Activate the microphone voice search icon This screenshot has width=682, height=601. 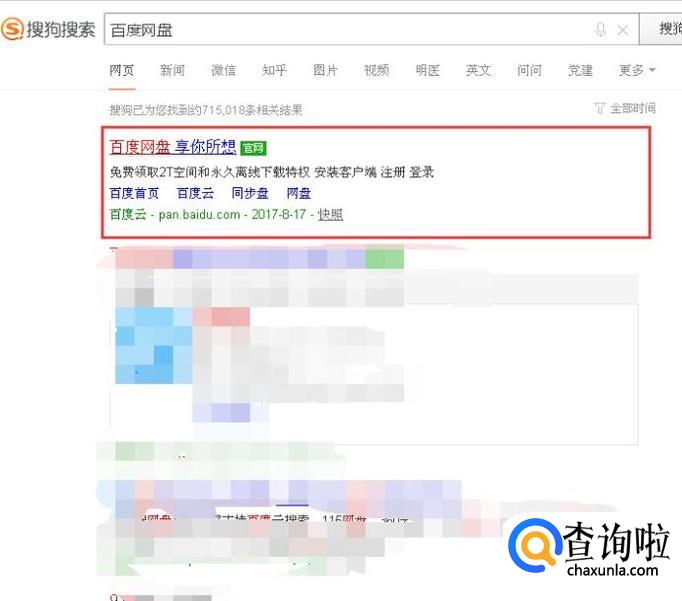[x=600, y=30]
